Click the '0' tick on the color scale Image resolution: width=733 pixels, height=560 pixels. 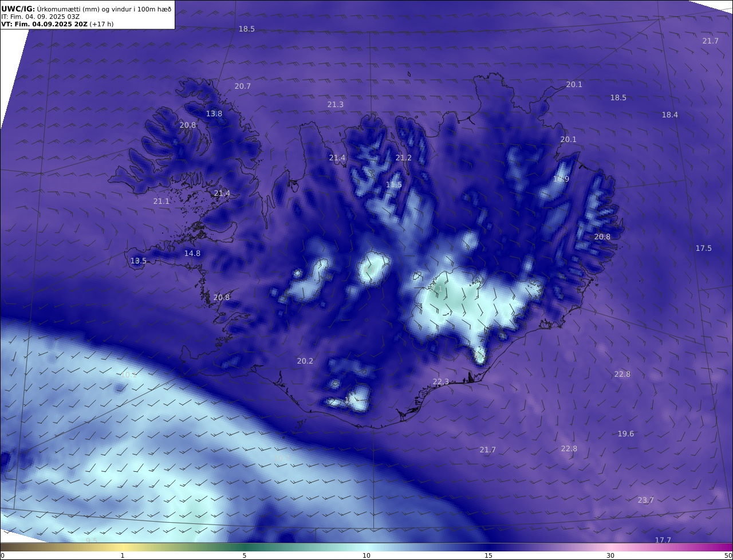point(2,555)
